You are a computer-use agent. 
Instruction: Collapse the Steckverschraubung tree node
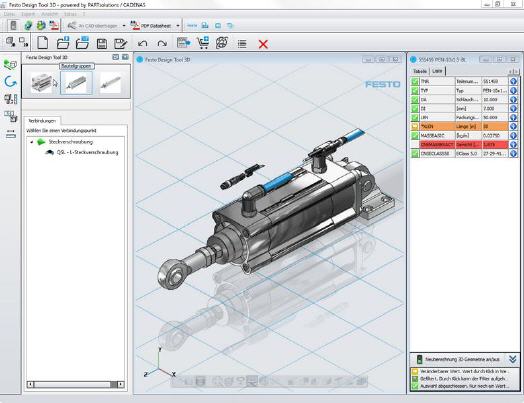pos(32,142)
